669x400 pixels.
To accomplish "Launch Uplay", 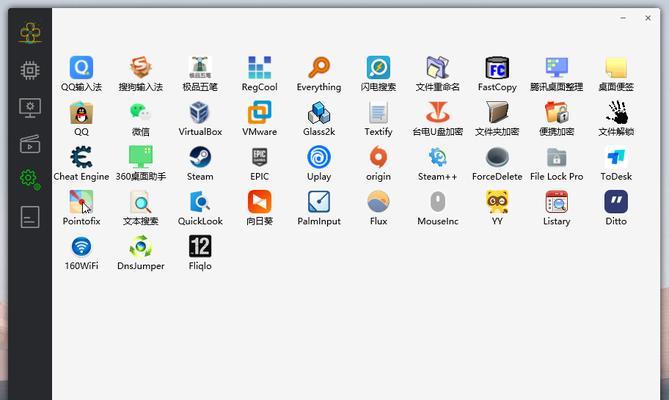I will [x=319, y=157].
